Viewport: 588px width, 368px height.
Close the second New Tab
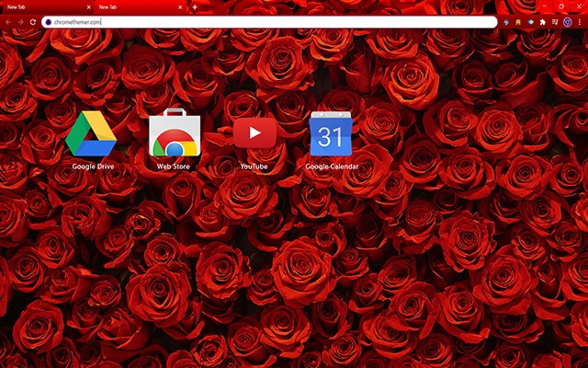click(x=180, y=7)
